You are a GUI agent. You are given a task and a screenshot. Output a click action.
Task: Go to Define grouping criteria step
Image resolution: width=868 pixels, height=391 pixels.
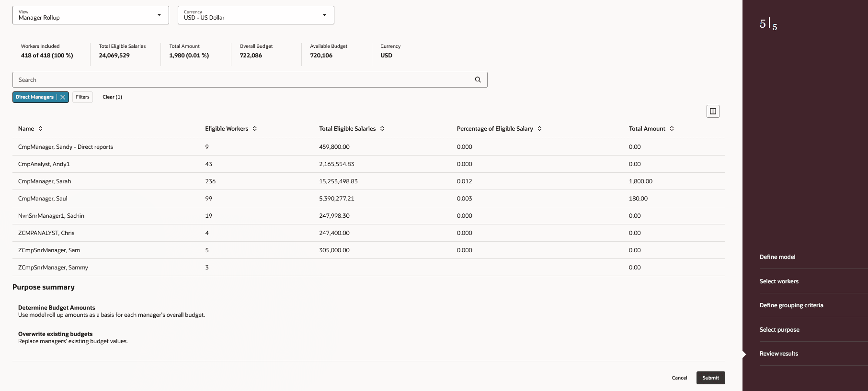(x=791, y=305)
